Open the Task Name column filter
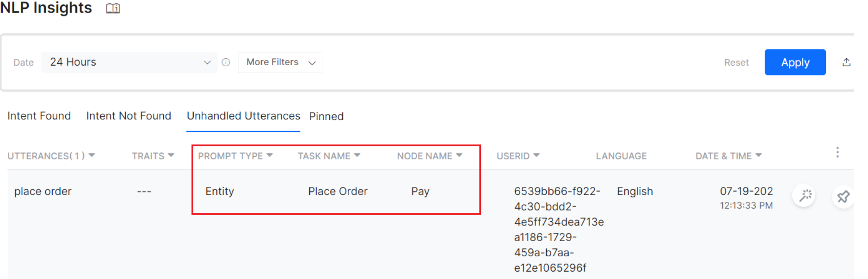868x279 pixels. 357,155
